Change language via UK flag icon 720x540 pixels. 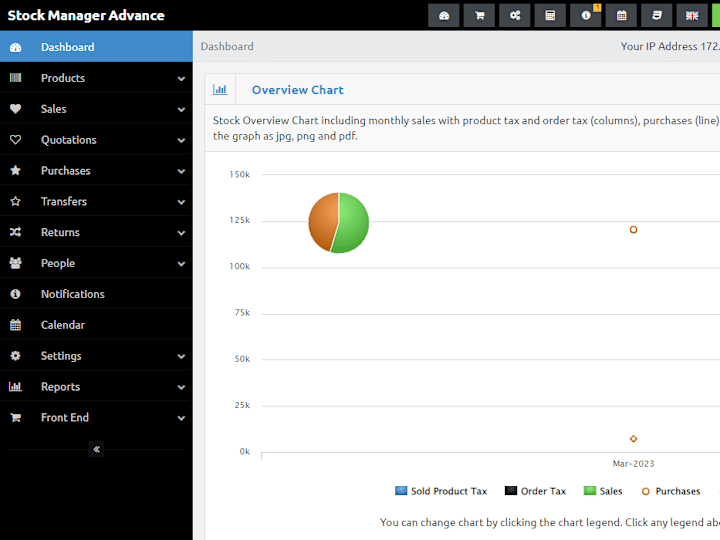point(692,16)
